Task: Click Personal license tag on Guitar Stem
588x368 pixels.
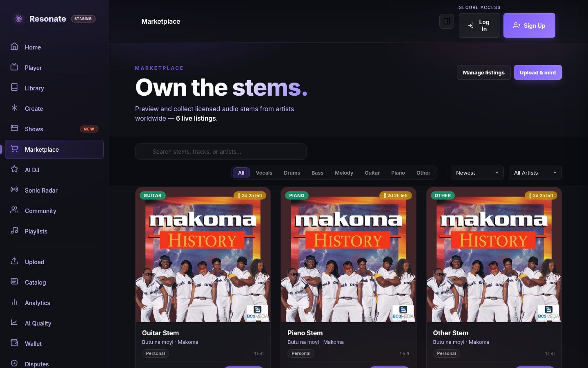Action: (x=156, y=353)
